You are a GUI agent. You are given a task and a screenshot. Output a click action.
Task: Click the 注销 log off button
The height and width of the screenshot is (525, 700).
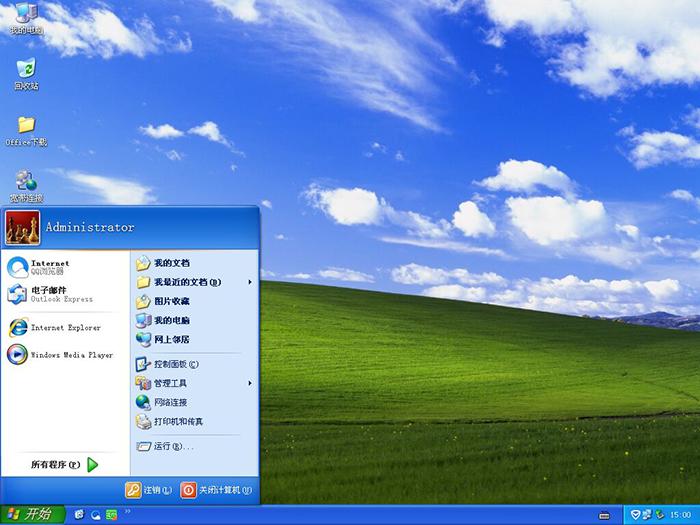coord(149,490)
